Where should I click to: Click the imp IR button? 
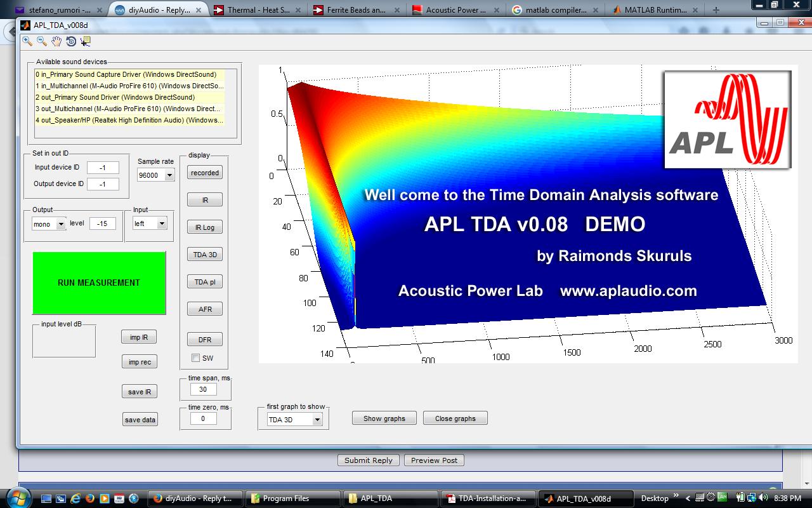[x=139, y=337]
